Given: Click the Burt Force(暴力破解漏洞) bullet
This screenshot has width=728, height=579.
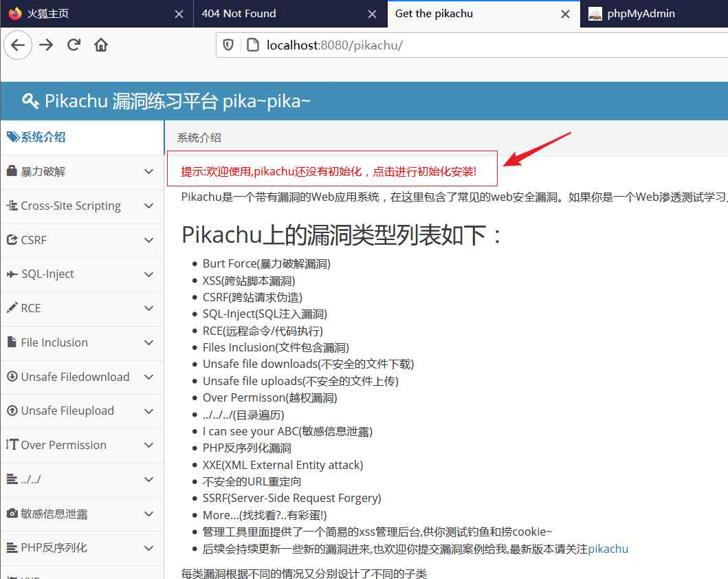Looking at the screenshot, I should (x=267, y=264).
